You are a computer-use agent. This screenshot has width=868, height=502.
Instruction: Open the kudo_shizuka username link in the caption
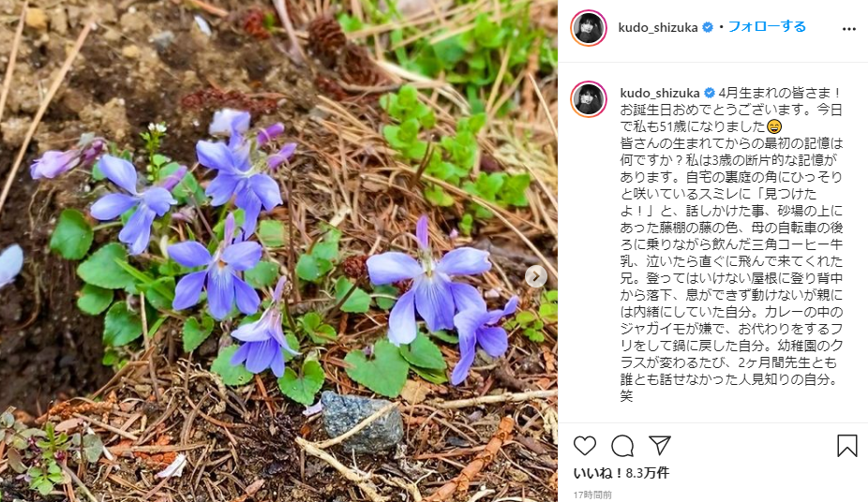[x=660, y=93]
